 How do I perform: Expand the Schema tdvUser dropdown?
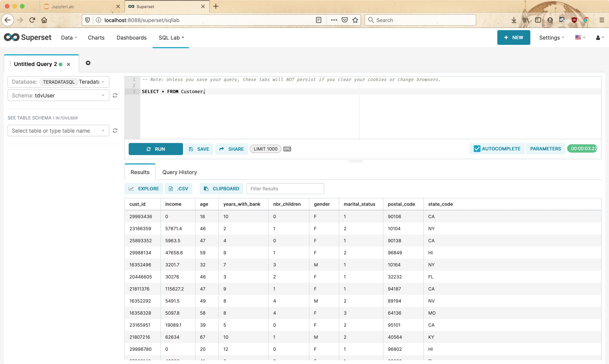[58, 95]
